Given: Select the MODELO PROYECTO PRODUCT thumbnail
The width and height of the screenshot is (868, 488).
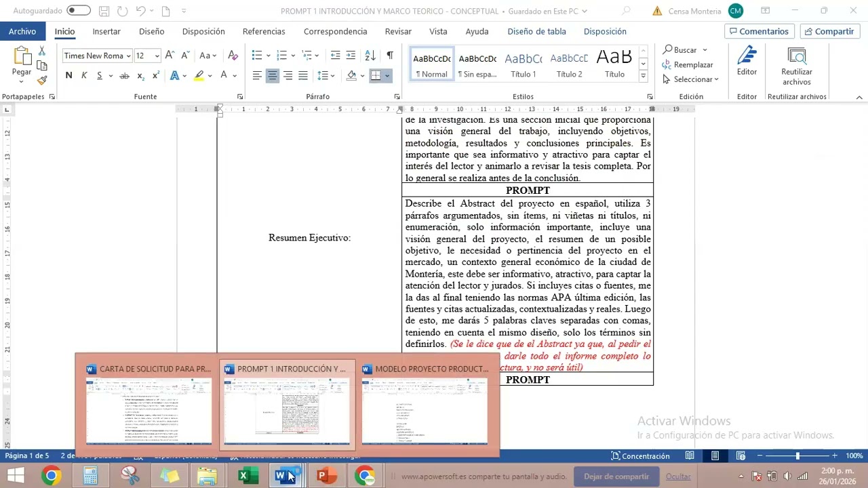Looking at the screenshot, I should (425, 404).
